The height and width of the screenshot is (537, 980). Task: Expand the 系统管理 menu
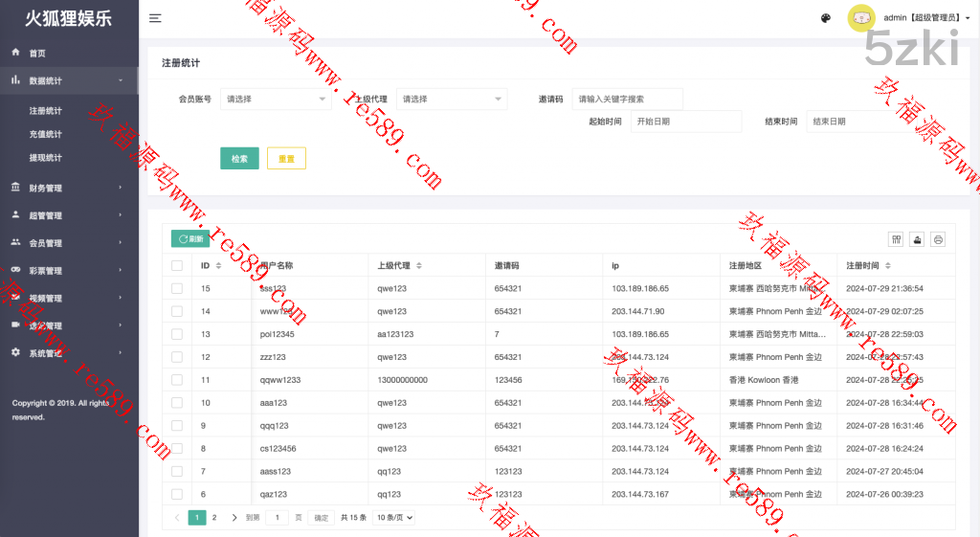coord(69,353)
